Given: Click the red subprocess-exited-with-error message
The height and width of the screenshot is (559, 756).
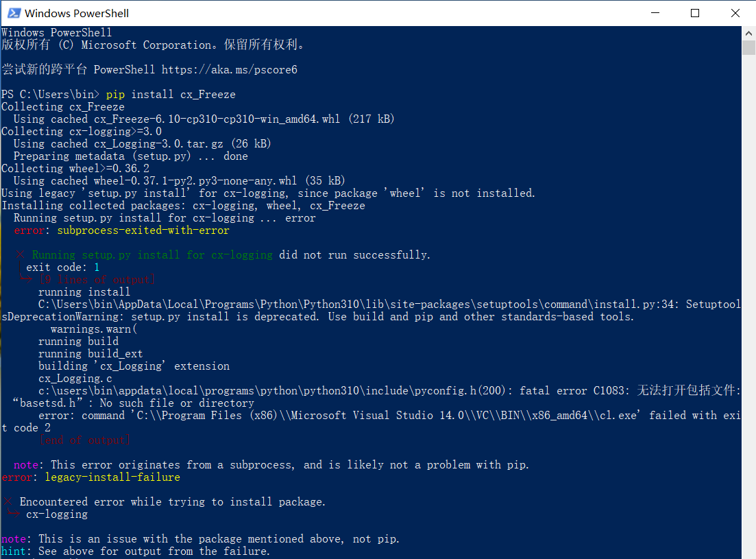Looking at the screenshot, I should pyautogui.click(x=143, y=230).
